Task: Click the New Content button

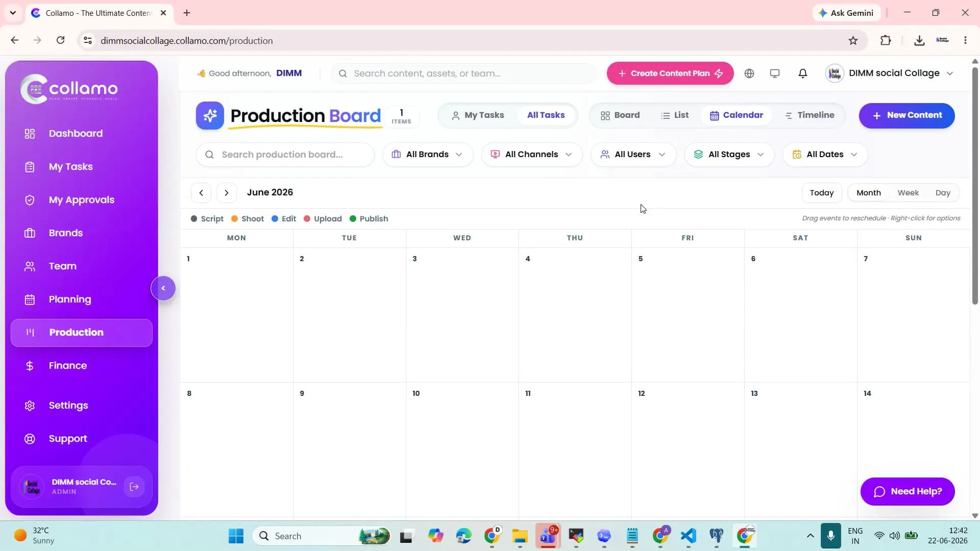Action: (906, 116)
